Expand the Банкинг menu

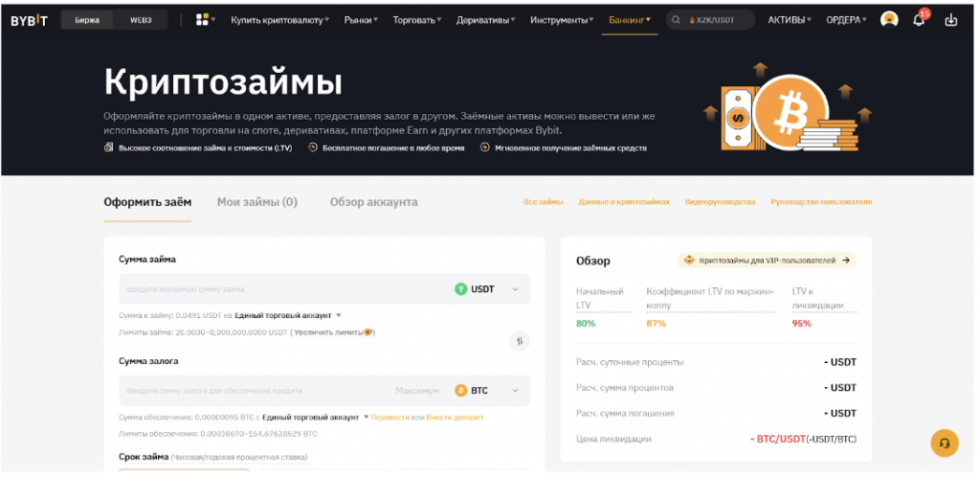pyautogui.click(x=630, y=20)
